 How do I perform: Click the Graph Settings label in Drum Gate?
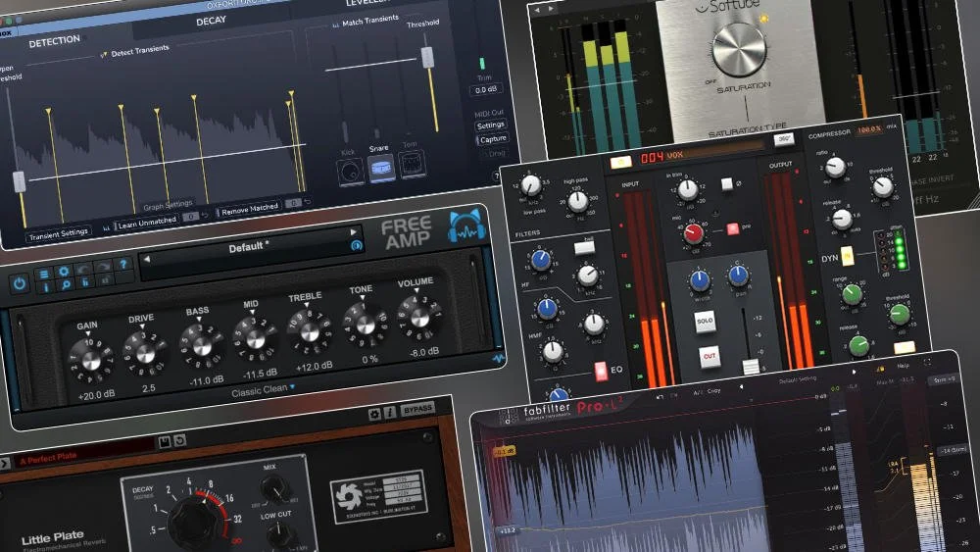[168, 205]
